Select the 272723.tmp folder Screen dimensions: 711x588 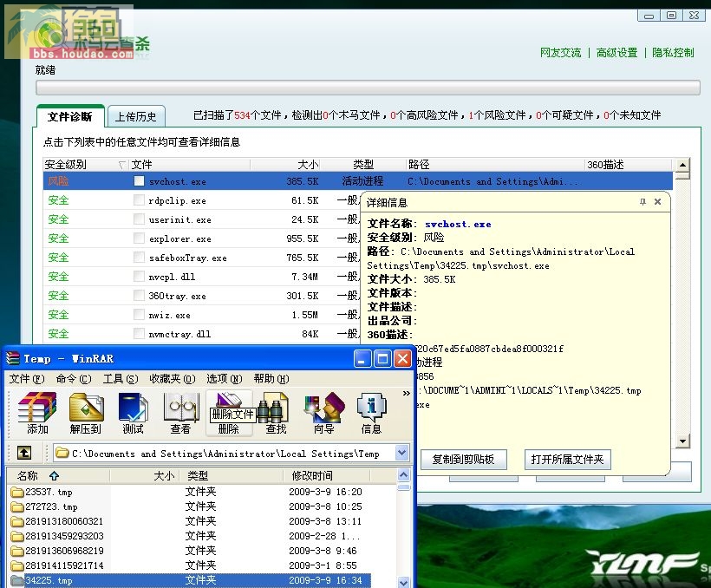point(51,506)
